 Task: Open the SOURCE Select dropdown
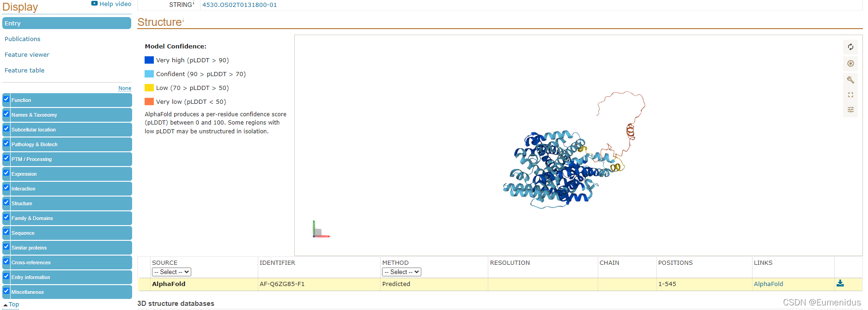click(171, 272)
